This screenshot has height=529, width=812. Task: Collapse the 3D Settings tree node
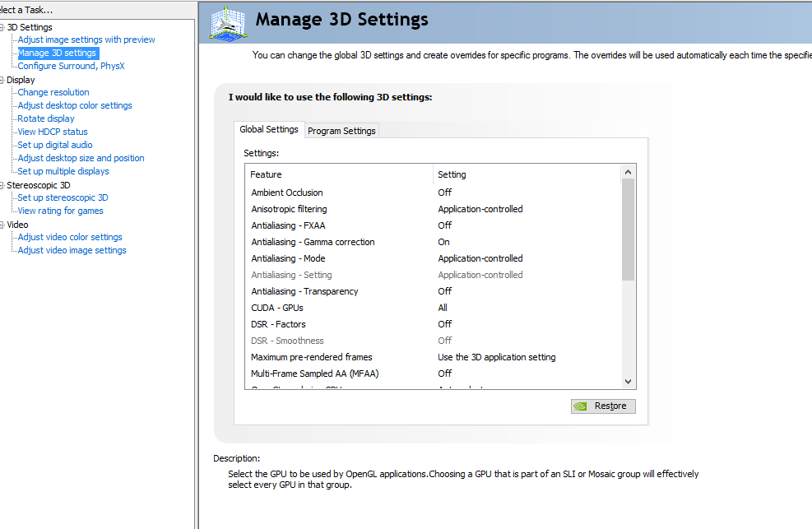(2, 27)
